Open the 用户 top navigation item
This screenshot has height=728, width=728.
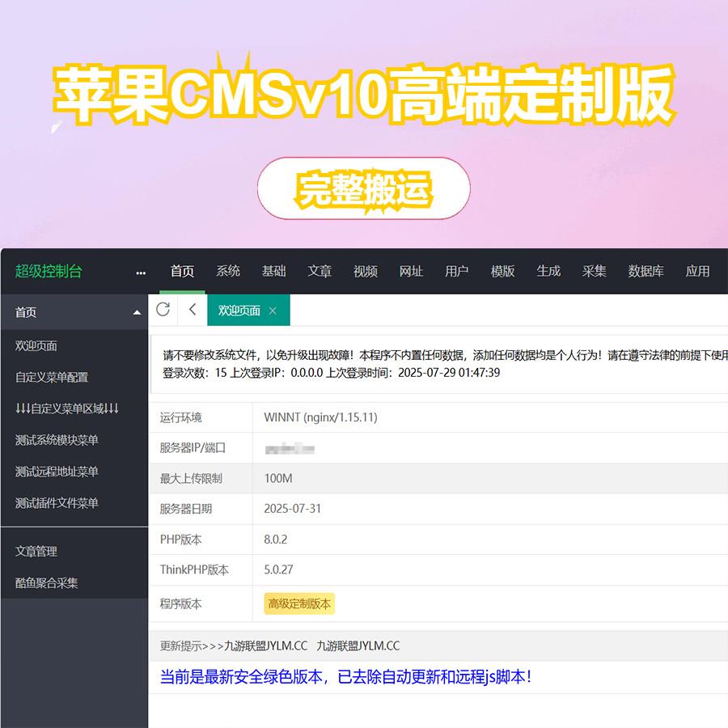point(457,271)
